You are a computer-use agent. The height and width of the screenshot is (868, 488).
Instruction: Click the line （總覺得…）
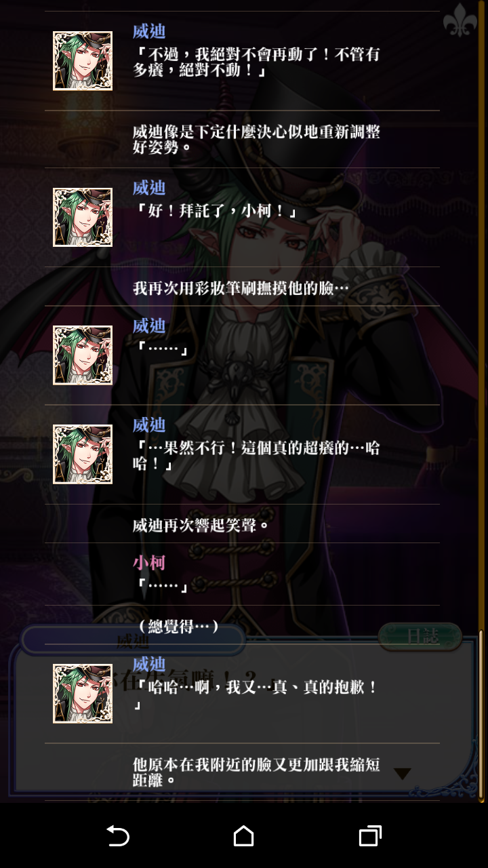point(177,626)
